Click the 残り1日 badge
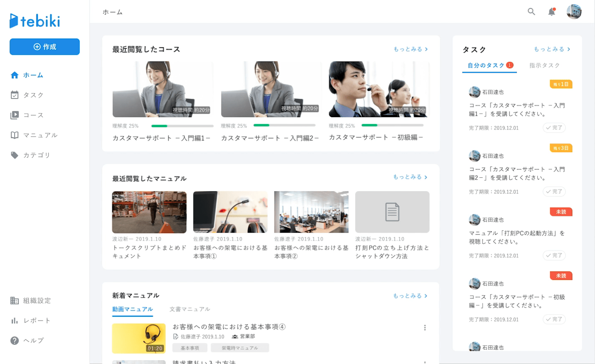The image size is (595, 364). pyautogui.click(x=561, y=84)
